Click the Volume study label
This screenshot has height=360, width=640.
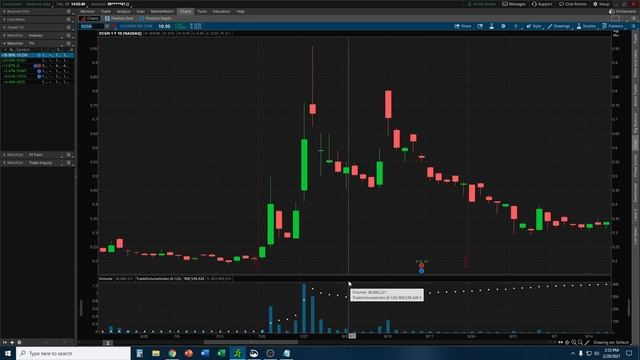pos(105,279)
